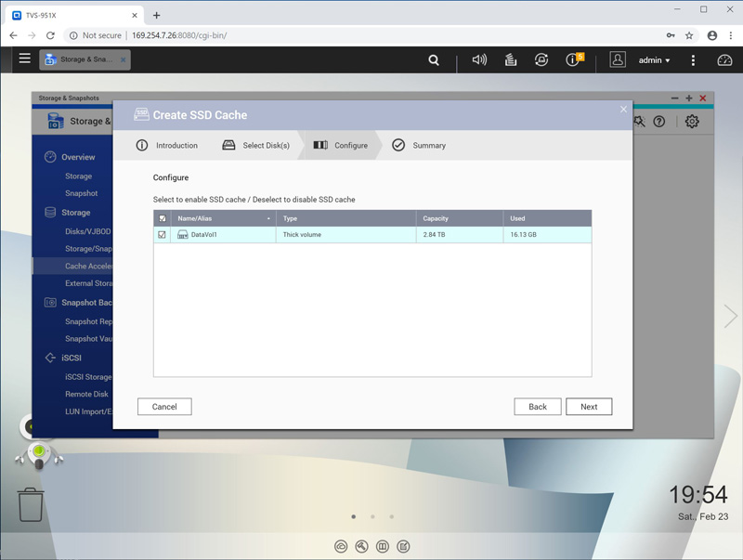Close the Storage & Snapshots taskbar tab
Image resolution: width=743 pixels, height=560 pixels.
124,59
